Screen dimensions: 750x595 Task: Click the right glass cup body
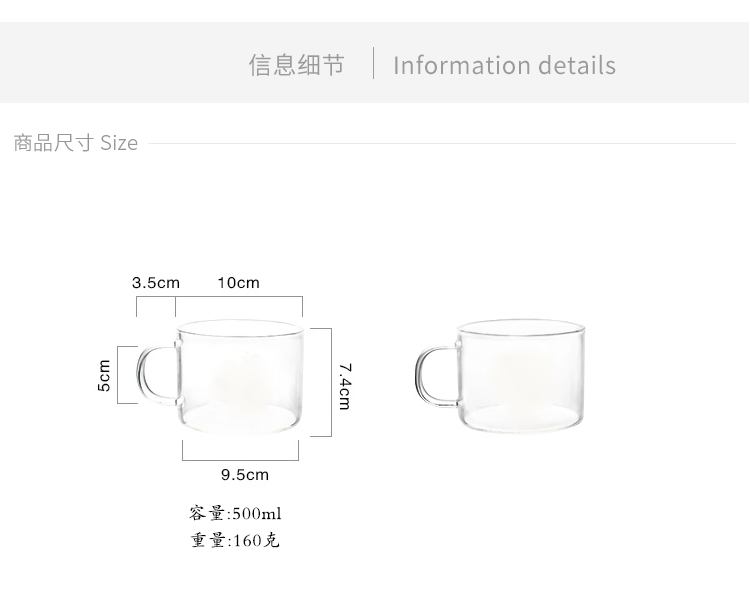click(521, 380)
